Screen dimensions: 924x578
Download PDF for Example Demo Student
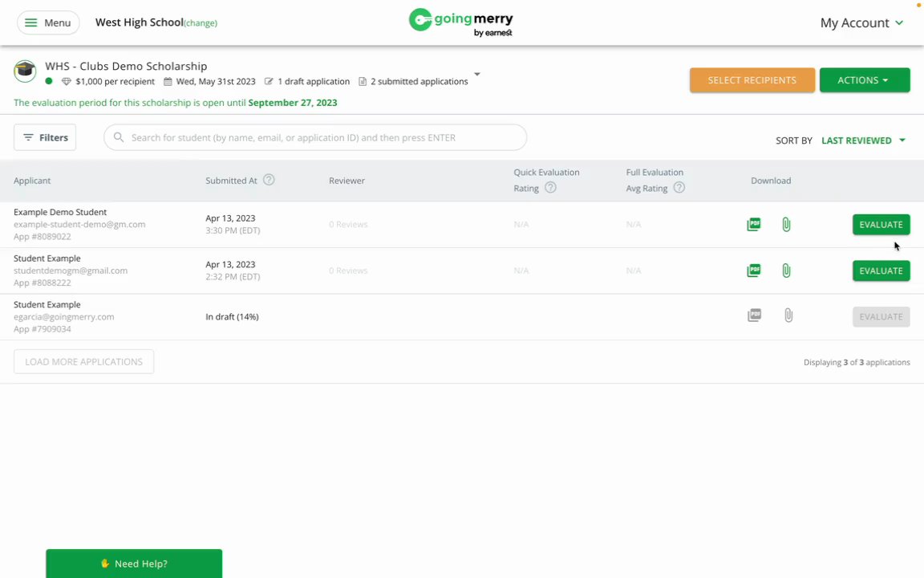click(754, 224)
